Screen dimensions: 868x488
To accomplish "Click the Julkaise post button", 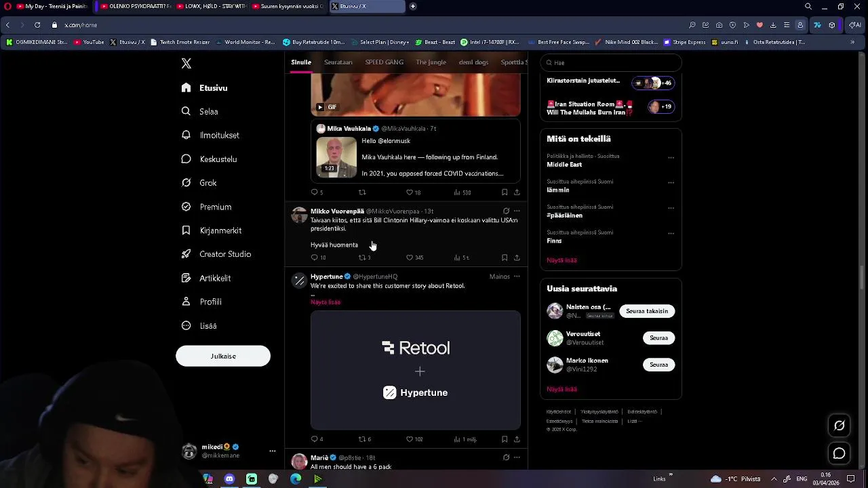I will 223,356.
